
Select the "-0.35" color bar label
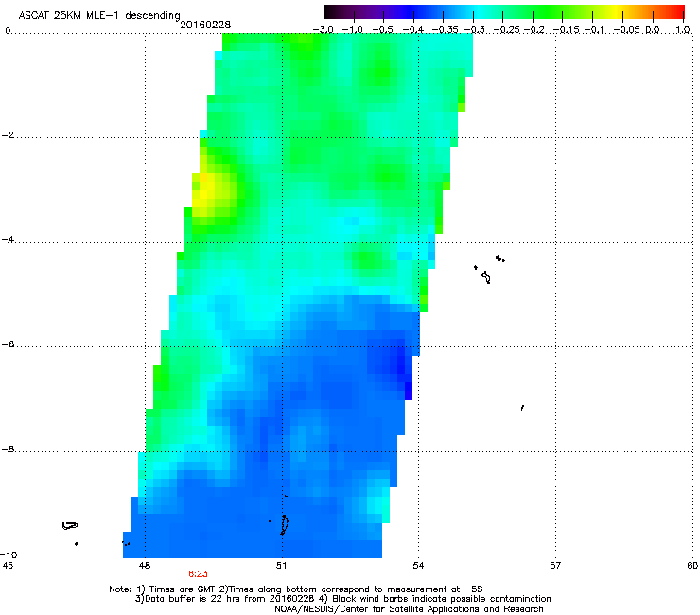(x=445, y=30)
